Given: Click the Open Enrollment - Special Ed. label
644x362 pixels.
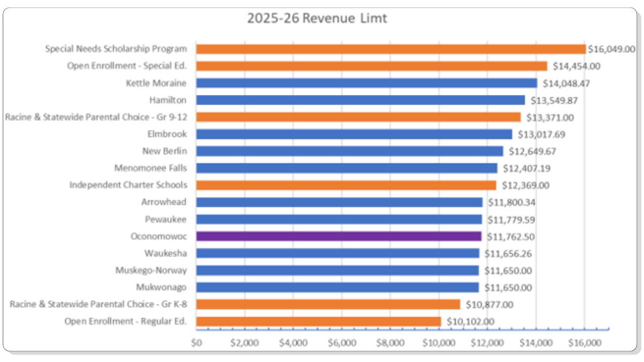Looking at the screenshot, I should 127,66.
